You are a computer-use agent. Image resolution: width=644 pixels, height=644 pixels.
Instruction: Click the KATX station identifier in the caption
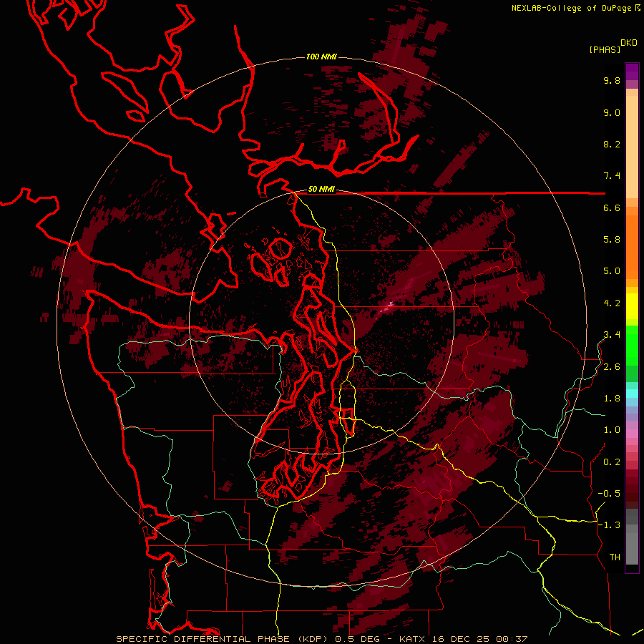pos(412,639)
